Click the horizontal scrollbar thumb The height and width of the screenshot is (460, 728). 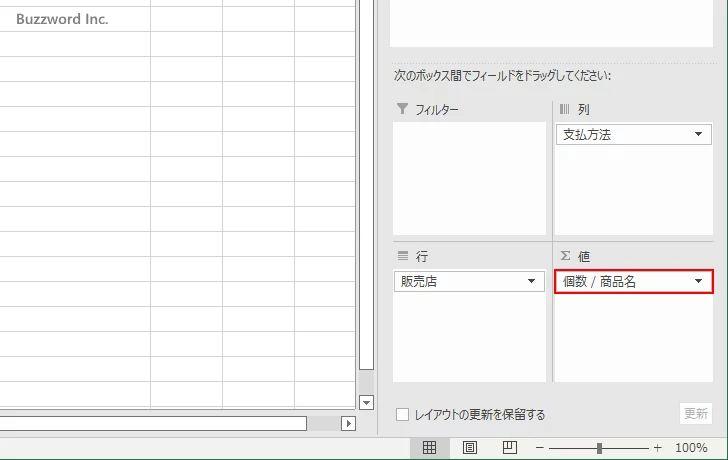click(x=153, y=423)
